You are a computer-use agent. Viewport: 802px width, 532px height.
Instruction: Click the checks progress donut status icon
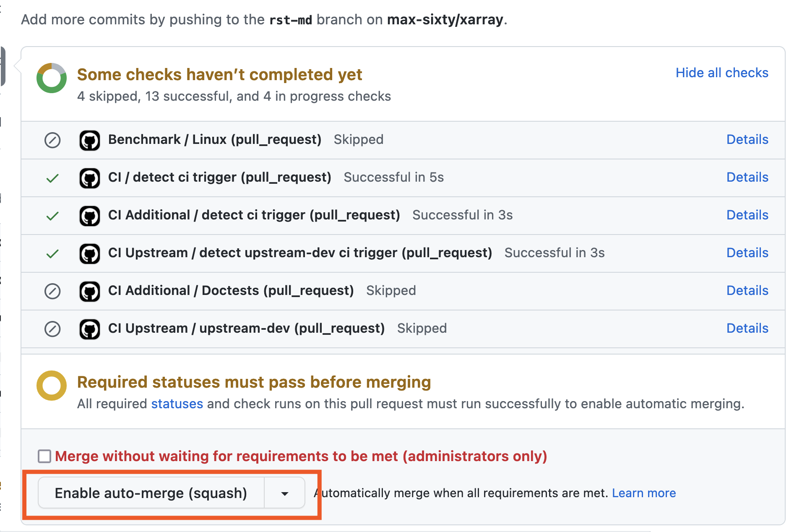52,78
